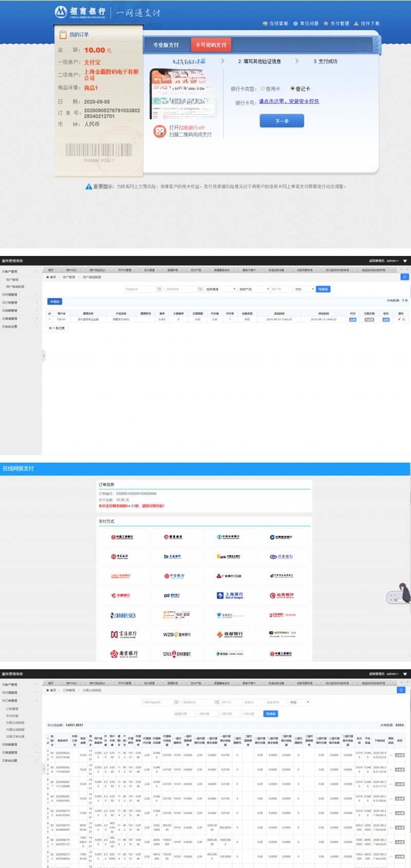Select 上海银行 Bank of Shanghai logo
Screen dimensions: 411x868
230,595
